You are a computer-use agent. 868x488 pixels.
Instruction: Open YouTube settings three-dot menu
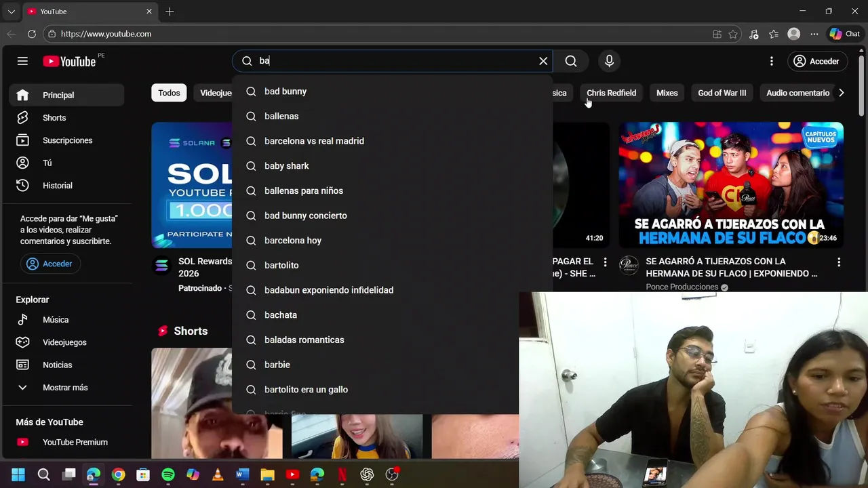771,61
